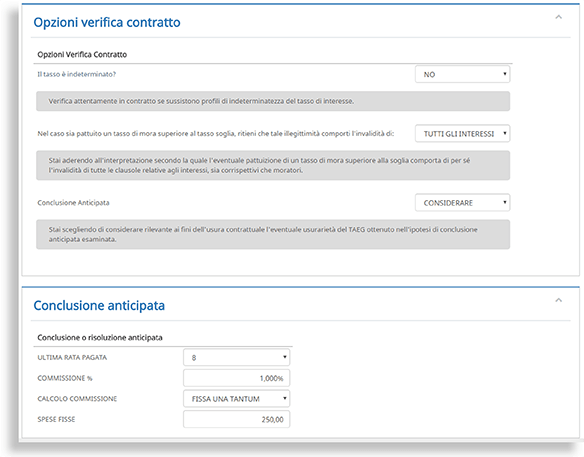Open the Conclusione Anticipata CONSIDERARE dropdown

pos(463,203)
